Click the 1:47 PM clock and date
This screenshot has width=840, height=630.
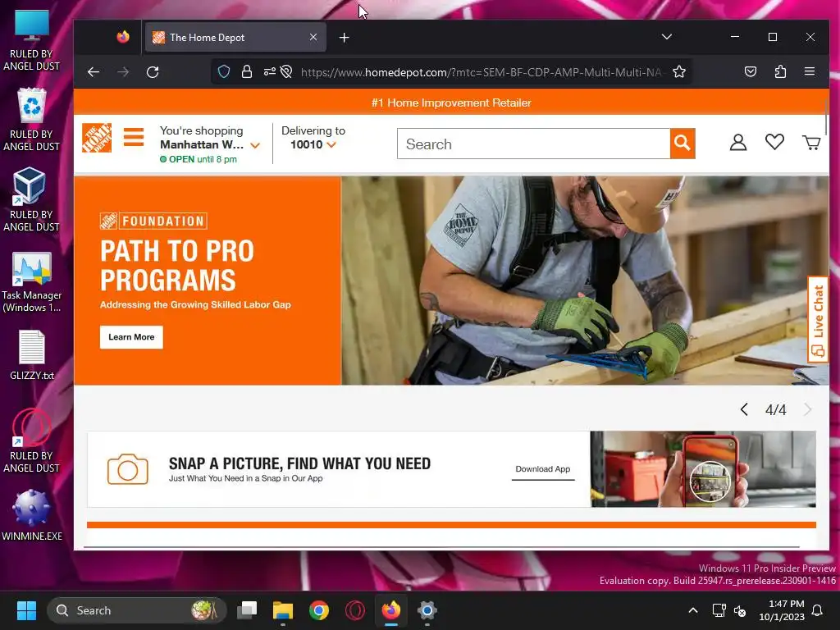click(x=782, y=610)
